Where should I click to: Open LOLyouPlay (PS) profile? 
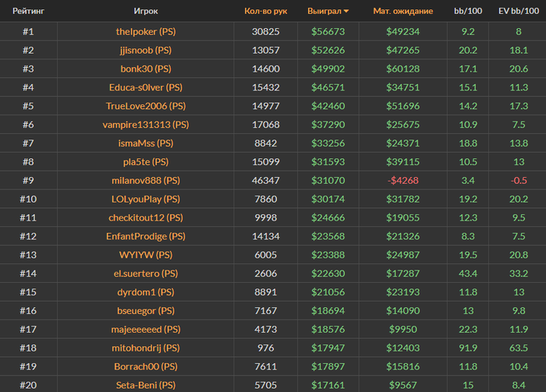(146, 199)
